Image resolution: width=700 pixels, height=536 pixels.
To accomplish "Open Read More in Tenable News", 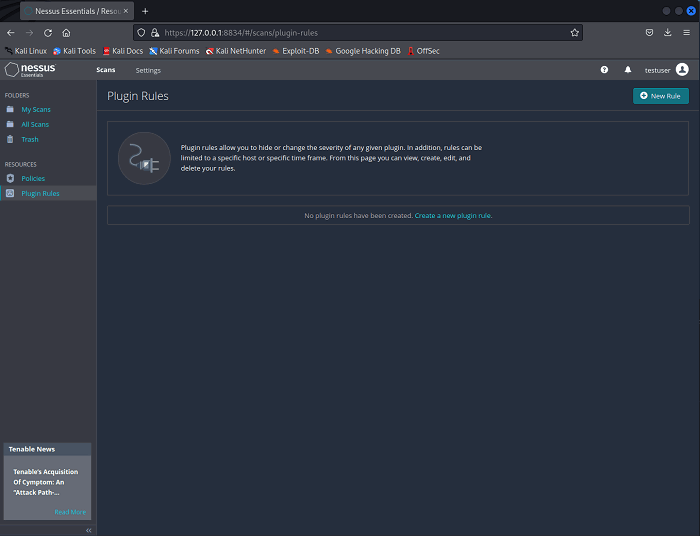I will 70,512.
